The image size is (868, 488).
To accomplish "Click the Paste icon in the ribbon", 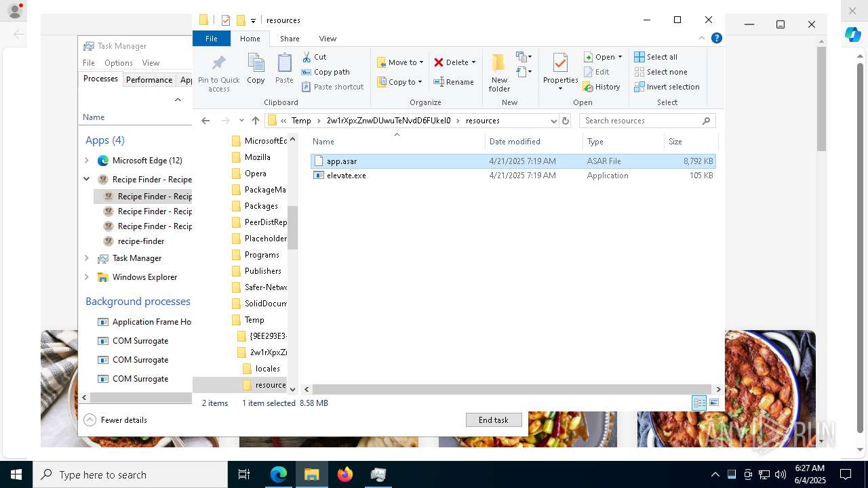I will click(x=284, y=69).
